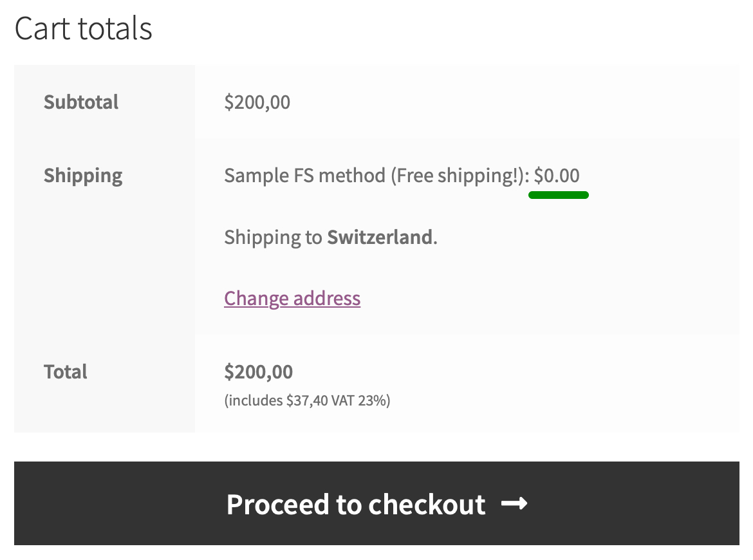
Task: Click the Total row label
Action: (x=65, y=371)
